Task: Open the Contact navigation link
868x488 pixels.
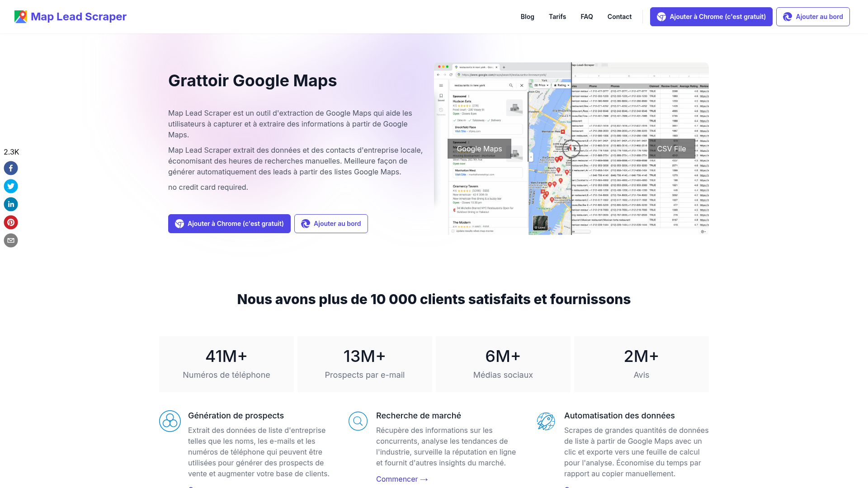Action: (619, 17)
